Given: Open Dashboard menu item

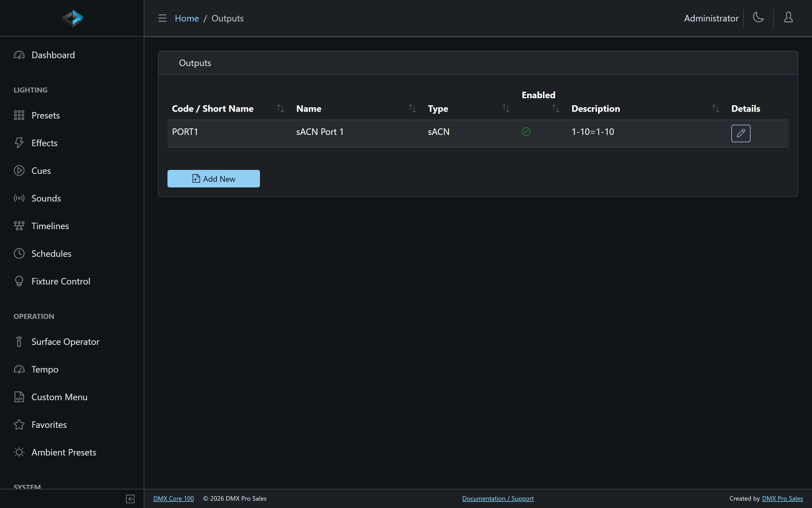Looking at the screenshot, I should pyautogui.click(x=72, y=55).
